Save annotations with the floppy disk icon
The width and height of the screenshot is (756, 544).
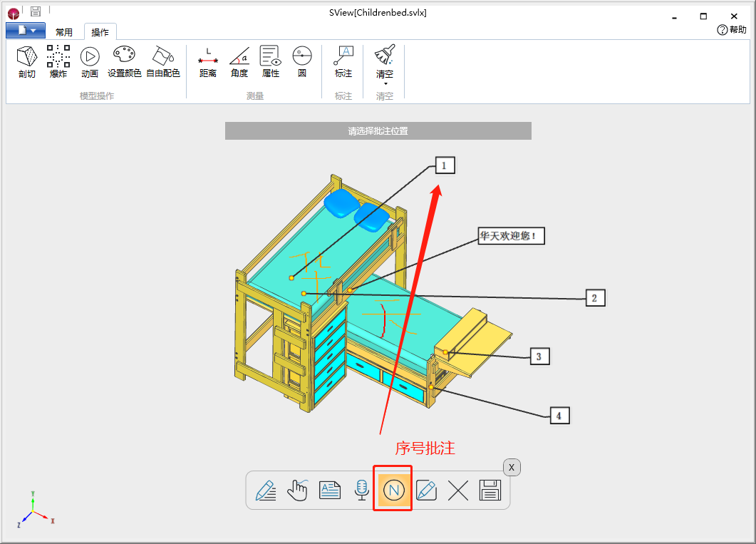[x=490, y=491]
